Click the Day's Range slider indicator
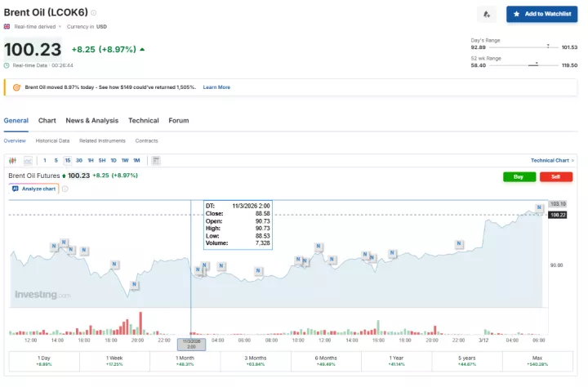Viewport: 588px width, 387px height. pos(547,47)
